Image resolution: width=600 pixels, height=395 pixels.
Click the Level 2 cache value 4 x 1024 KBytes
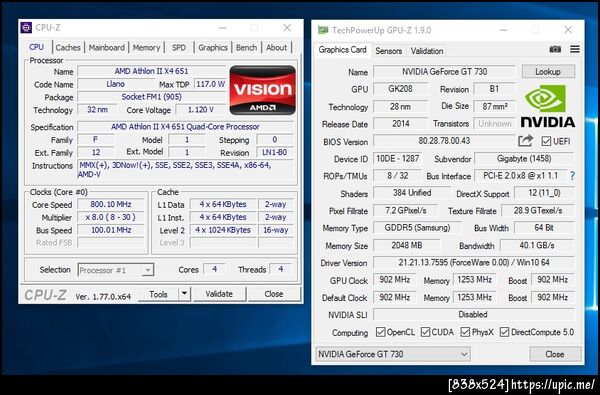(x=223, y=230)
